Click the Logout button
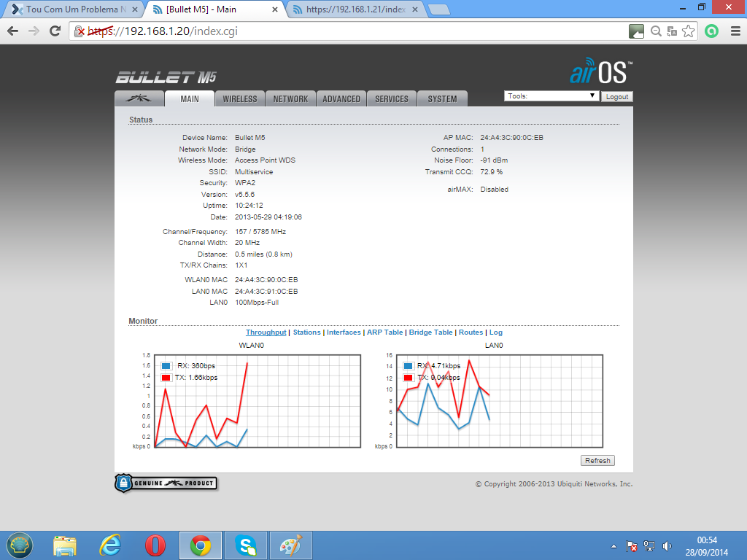This screenshot has height=560, width=747. click(x=617, y=96)
